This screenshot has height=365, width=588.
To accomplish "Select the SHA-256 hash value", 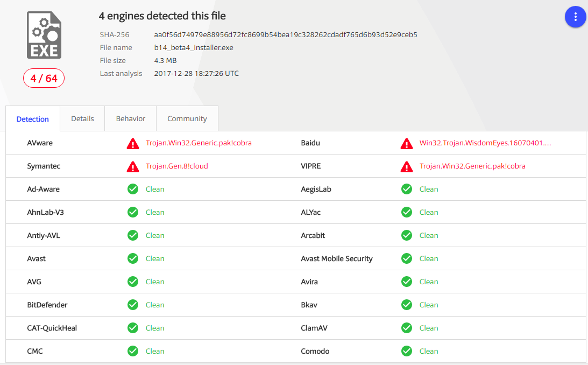I will click(x=286, y=34).
